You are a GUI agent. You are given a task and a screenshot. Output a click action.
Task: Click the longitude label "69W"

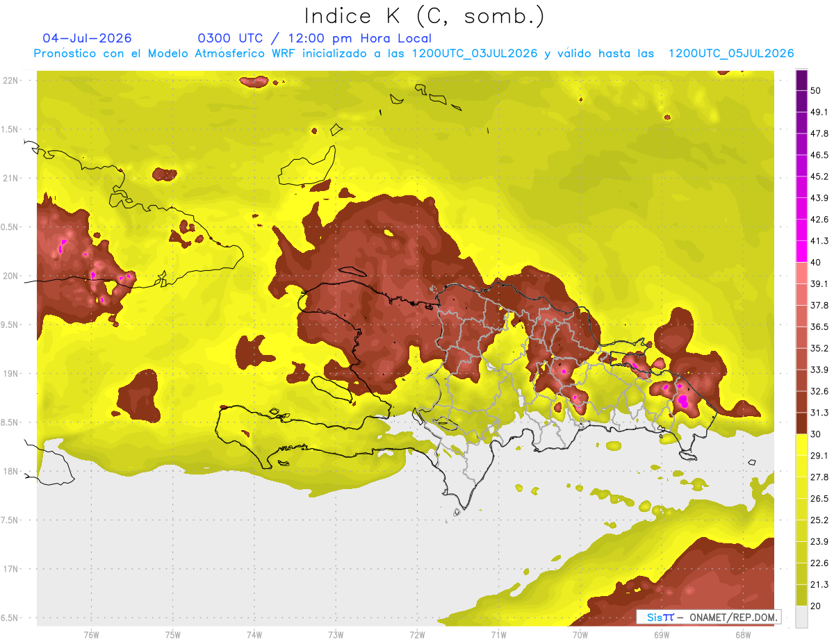pyautogui.click(x=662, y=634)
